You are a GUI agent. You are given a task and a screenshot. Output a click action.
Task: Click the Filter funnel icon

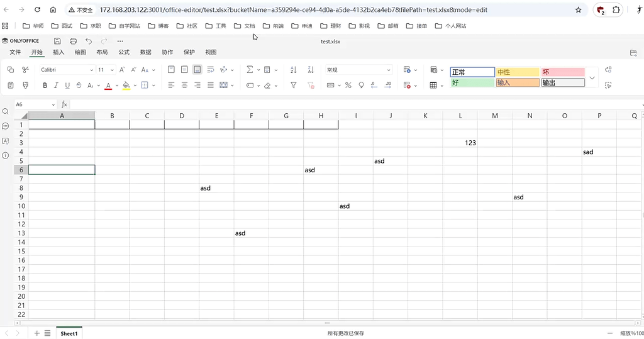pyautogui.click(x=294, y=85)
